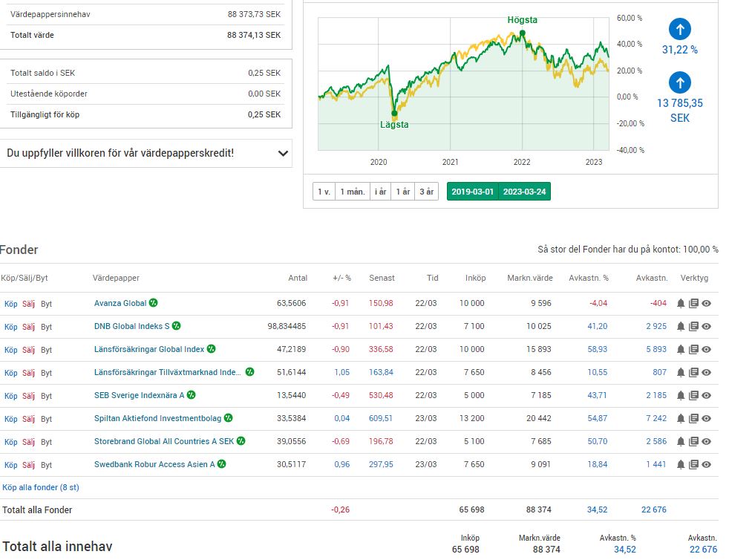Toggle the eye icon for Storebrand Global All Countries
This screenshot has height=560, width=729.
click(x=707, y=442)
